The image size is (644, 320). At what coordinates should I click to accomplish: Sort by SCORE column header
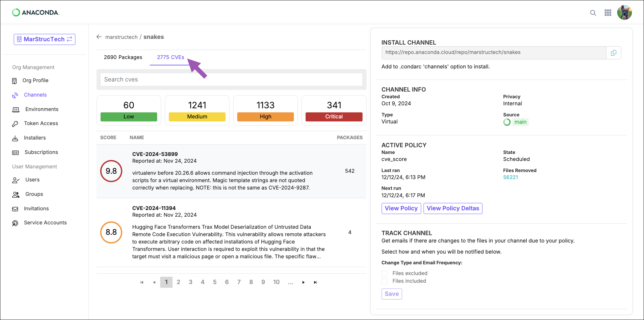tap(108, 138)
